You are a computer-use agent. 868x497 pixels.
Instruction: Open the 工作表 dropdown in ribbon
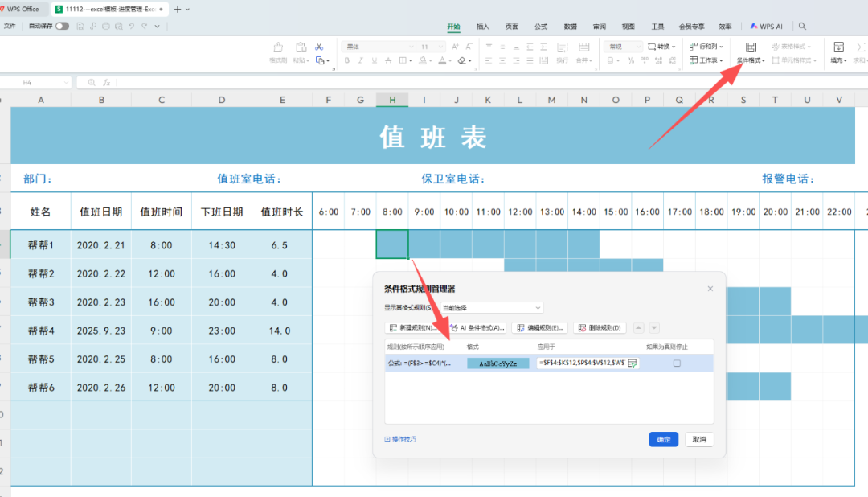[x=707, y=60]
